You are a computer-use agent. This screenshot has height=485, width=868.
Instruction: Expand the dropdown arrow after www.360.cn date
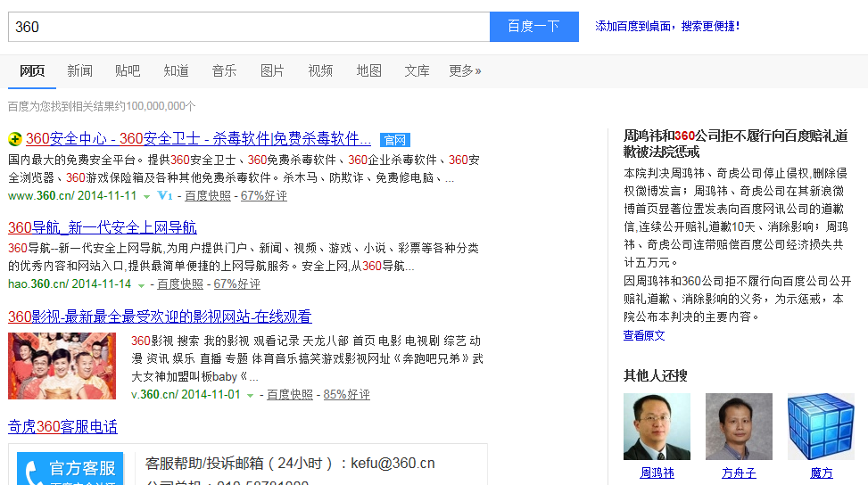click(146, 196)
